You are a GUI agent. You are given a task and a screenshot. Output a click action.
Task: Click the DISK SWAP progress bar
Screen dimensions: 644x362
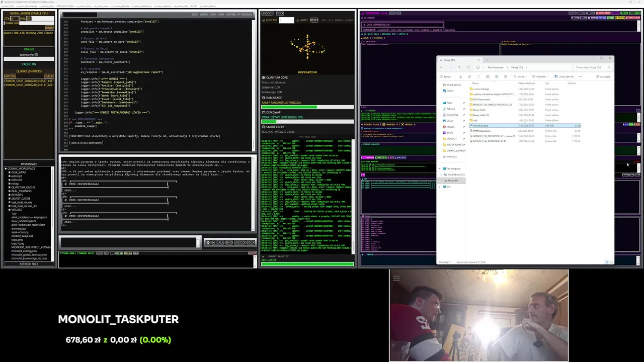coord(307,122)
